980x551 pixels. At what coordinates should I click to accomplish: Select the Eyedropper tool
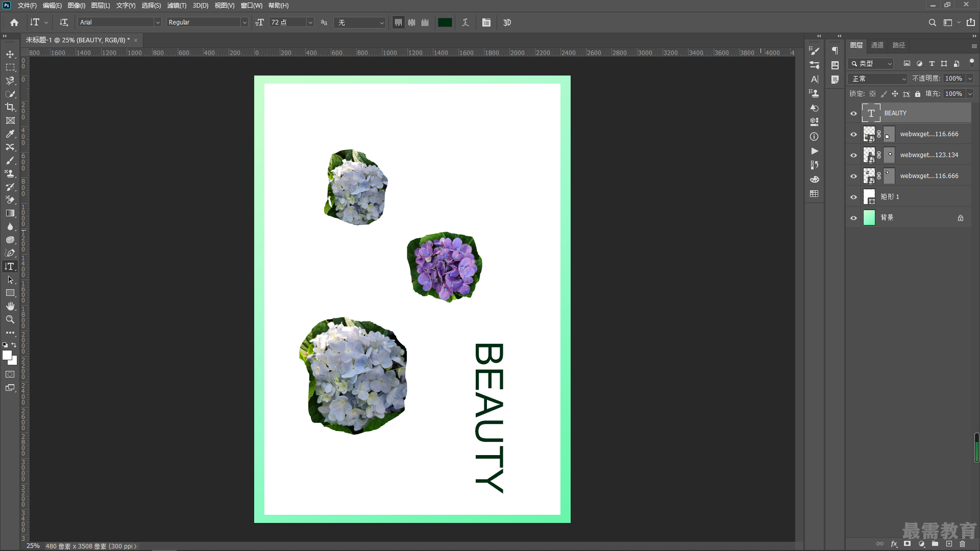pos(10,134)
